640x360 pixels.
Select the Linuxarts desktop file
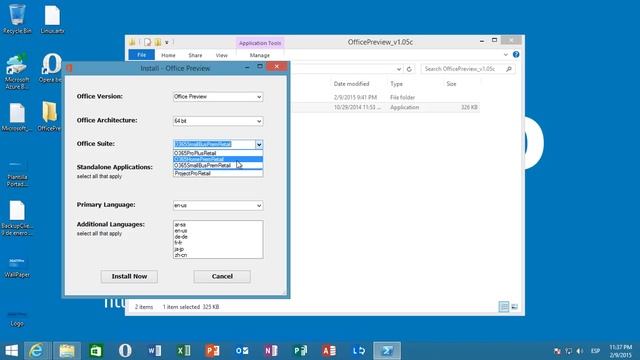(52, 19)
